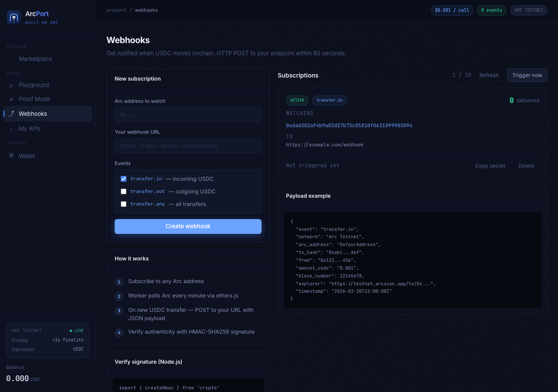The image size is (558, 392).
Task: Focus the webhook URL input field
Action: (x=188, y=146)
